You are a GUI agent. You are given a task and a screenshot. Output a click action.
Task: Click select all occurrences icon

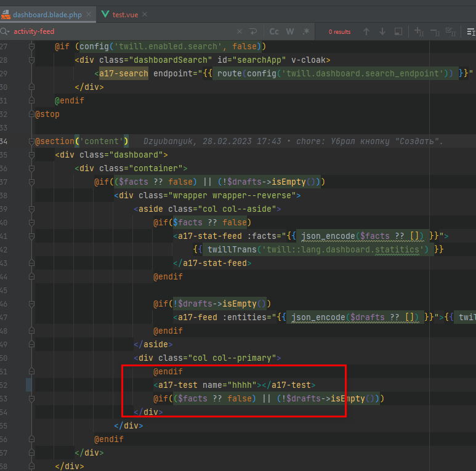coord(451,31)
